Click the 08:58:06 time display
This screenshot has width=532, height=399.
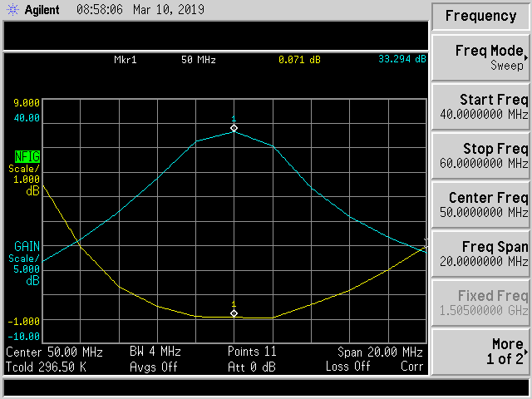click(100, 9)
